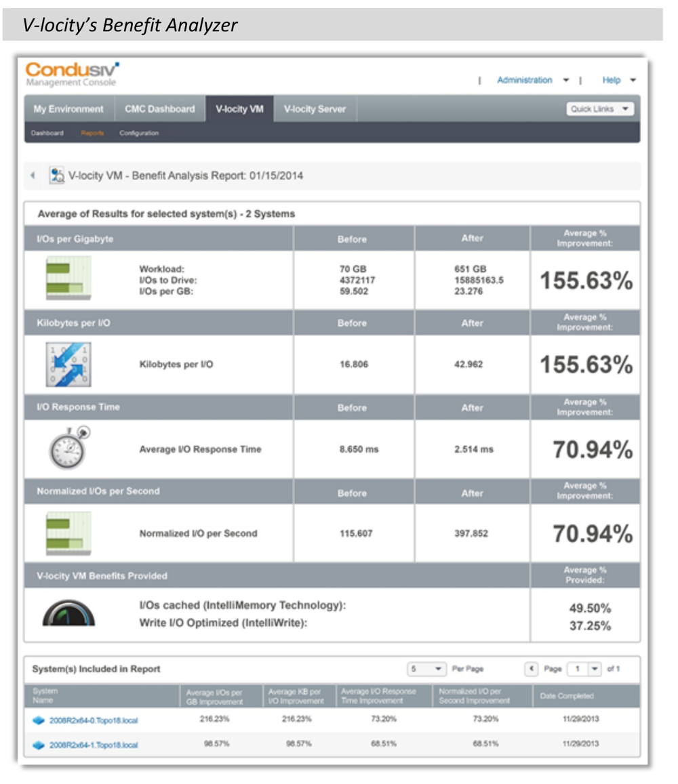
Task: Click the System(s) Included in Report heading
Action: (96, 669)
